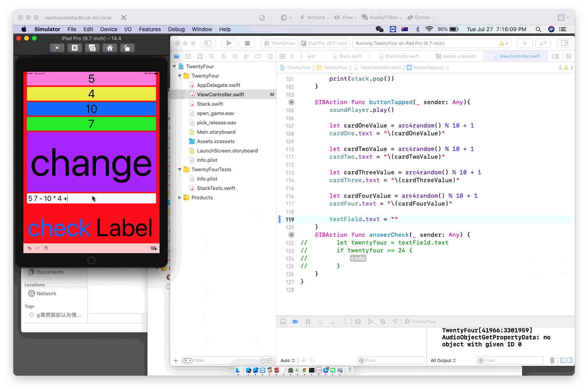Rotate the simulated iPad device
588x392 pixels.
tap(127, 48)
